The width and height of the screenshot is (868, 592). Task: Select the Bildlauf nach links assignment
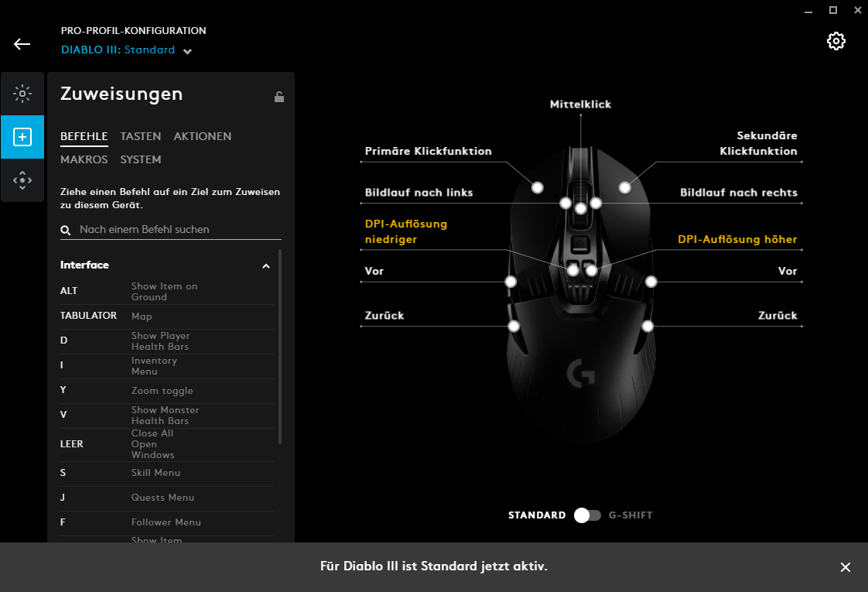pos(419,193)
